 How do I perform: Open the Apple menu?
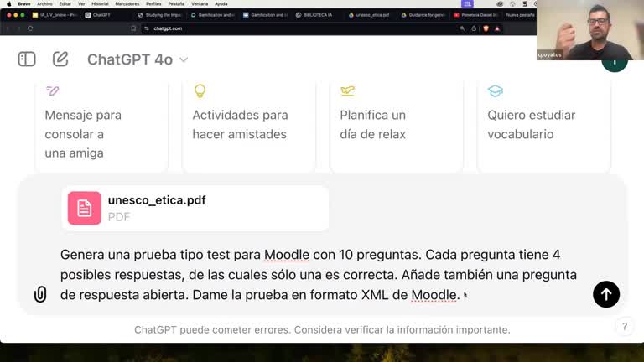click(x=9, y=3)
